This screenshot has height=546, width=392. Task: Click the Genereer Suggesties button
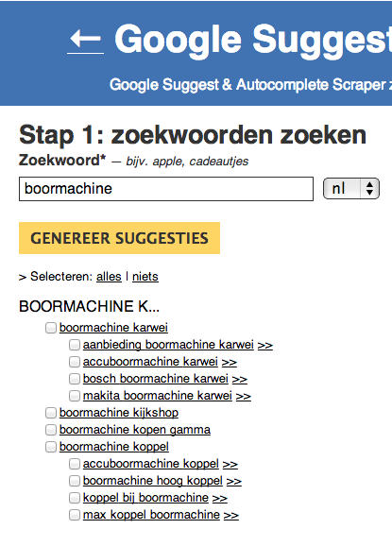pyautogui.click(x=119, y=238)
